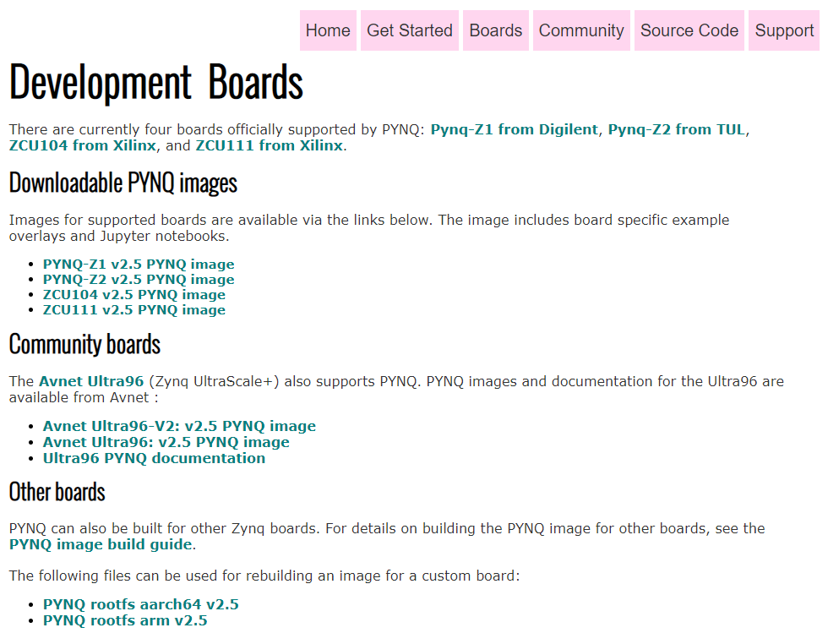828x644 pixels.
Task: Open the Ultra96 PYNQ documentation
Action: tap(155, 457)
